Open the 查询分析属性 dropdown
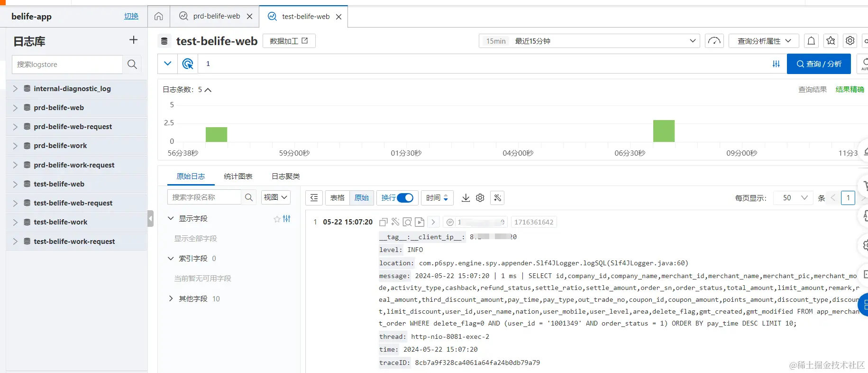 (764, 41)
